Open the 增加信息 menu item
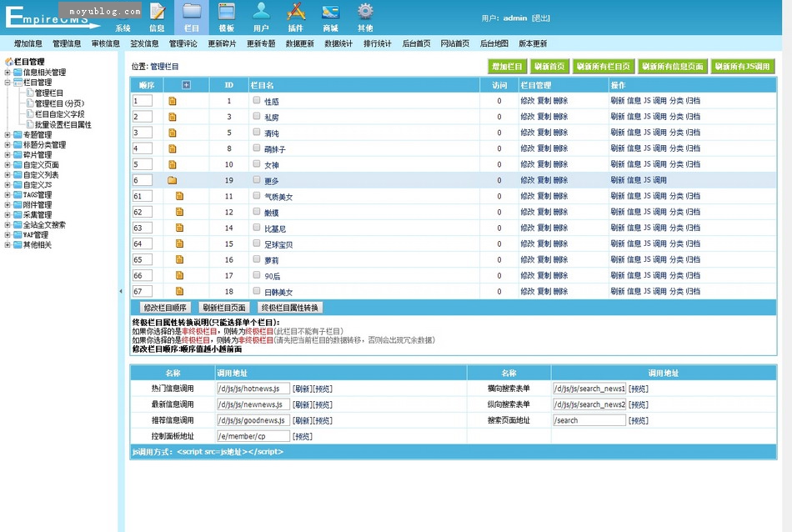Viewport: 792px width, 532px height. click(x=28, y=43)
